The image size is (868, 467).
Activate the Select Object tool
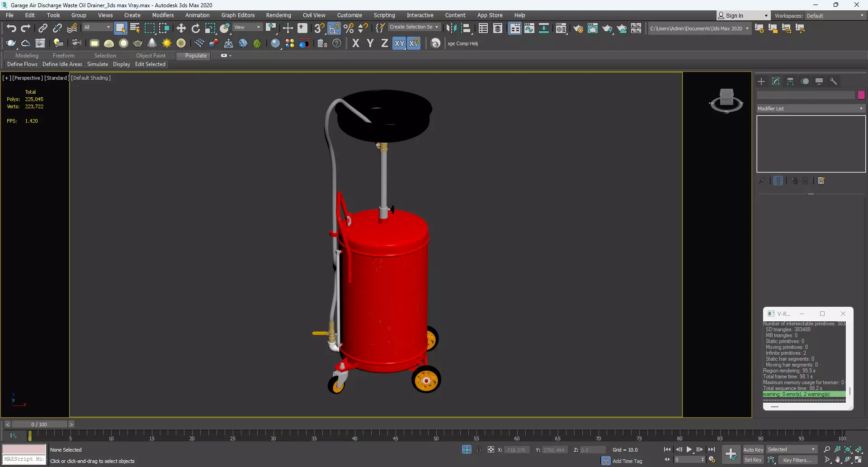(x=120, y=29)
